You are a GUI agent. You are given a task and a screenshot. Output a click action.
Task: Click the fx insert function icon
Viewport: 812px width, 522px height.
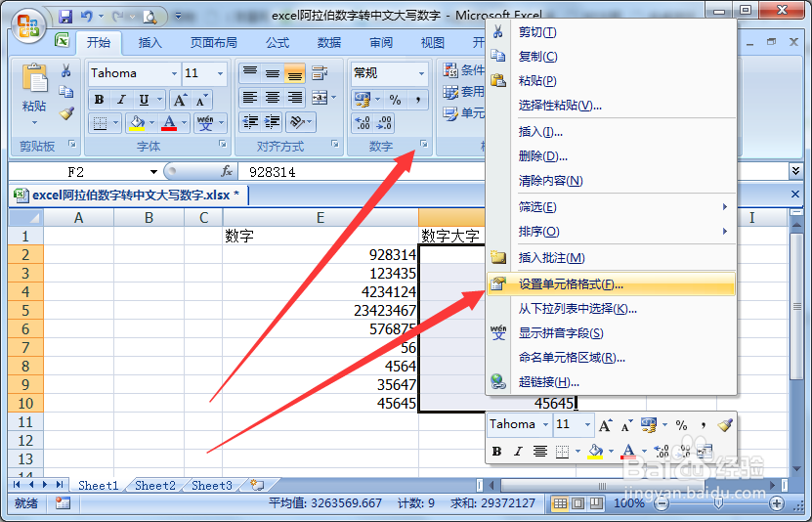(x=227, y=171)
